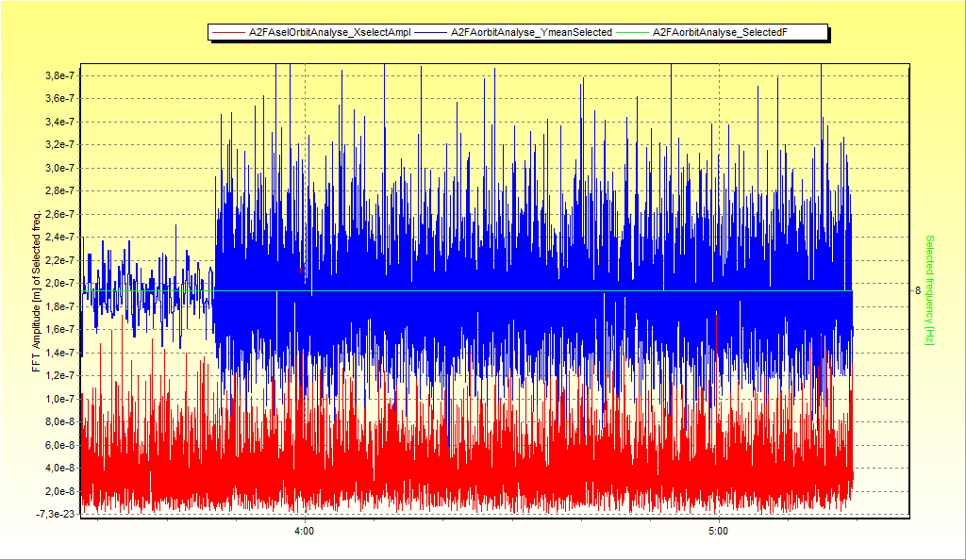Click the red line swatch in legend
Screen dimensions: 966x560
point(228,33)
